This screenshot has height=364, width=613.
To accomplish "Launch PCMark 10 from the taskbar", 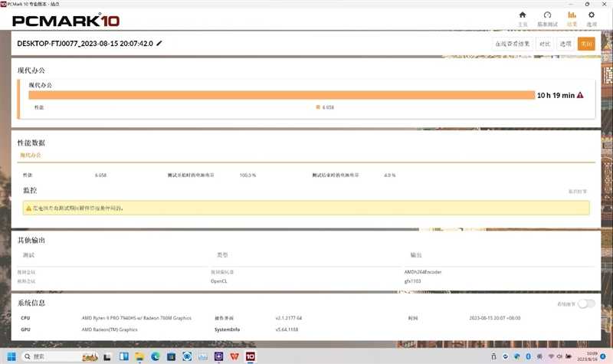I will tap(250, 357).
